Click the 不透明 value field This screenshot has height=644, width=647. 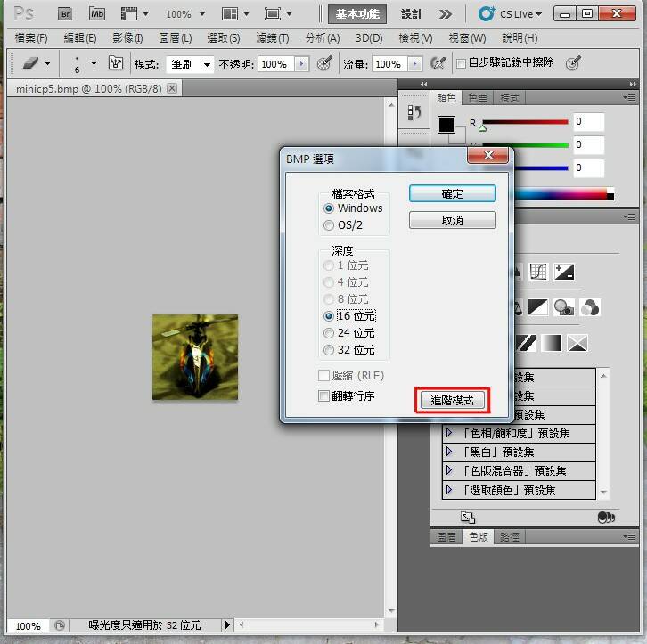[x=275, y=64]
